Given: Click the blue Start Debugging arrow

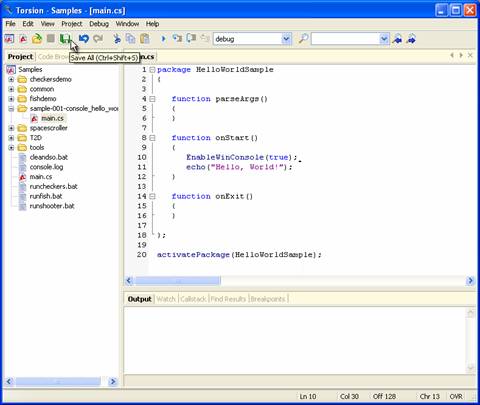Looking at the screenshot, I should (163, 39).
